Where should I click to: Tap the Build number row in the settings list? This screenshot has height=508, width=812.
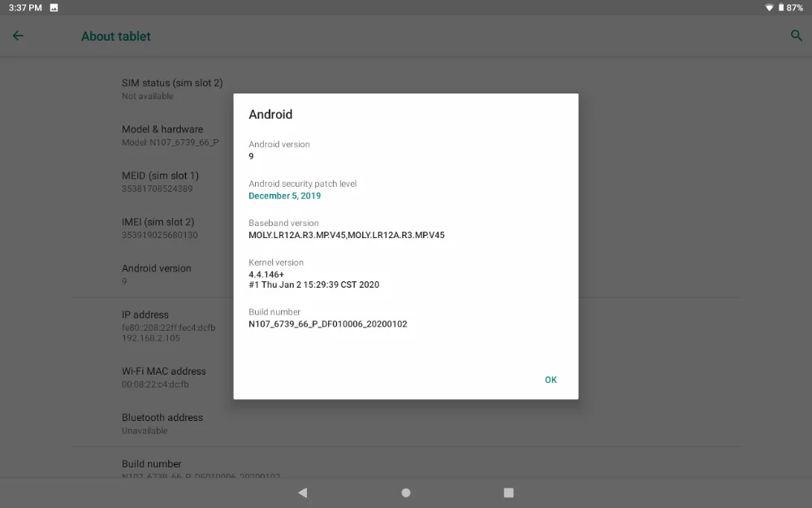(x=201, y=469)
